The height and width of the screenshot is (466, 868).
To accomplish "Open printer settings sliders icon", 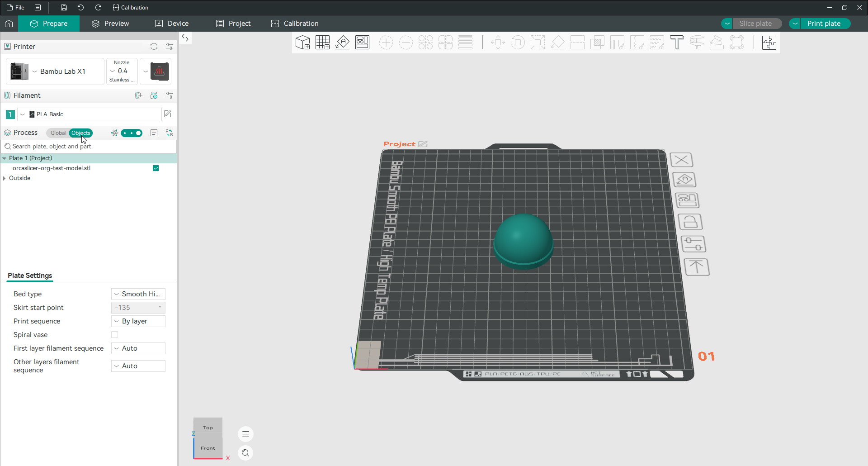I will (x=169, y=47).
